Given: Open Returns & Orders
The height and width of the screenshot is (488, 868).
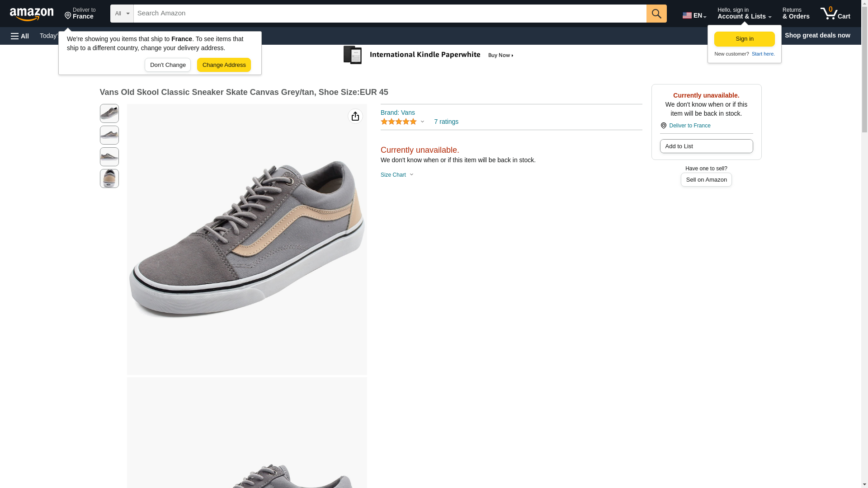Looking at the screenshot, I should pyautogui.click(x=796, y=14).
